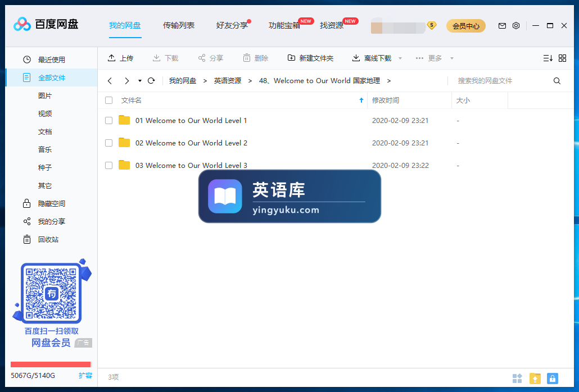The image size is (579, 392).
Task: Open the sort order icon
Action: tap(548, 58)
